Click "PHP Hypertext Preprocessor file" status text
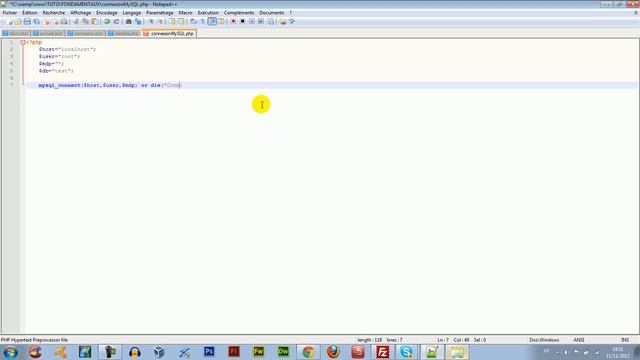 tap(34, 340)
